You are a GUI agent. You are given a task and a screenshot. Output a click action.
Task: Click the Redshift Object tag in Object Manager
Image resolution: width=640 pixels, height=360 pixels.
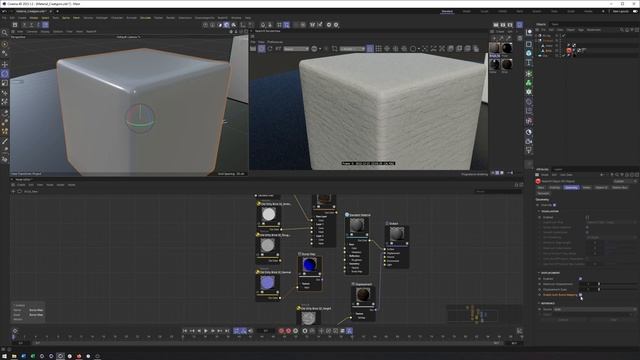(569, 50)
